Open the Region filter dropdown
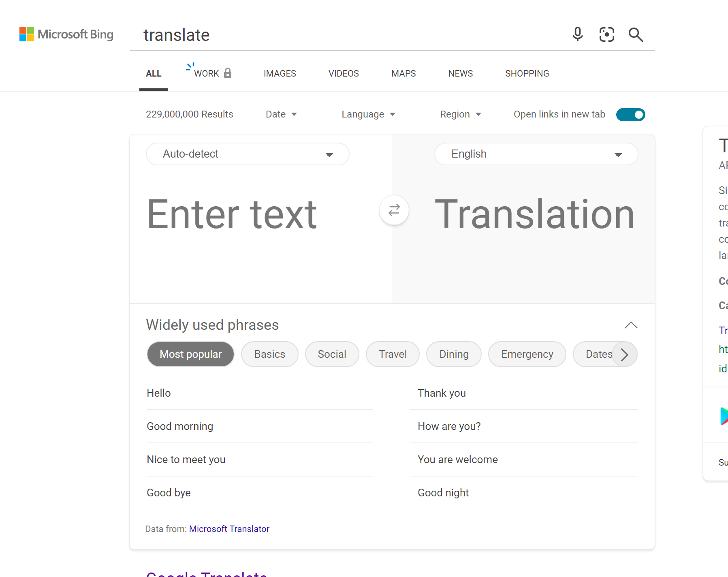Image resolution: width=728 pixels, height=577 pixels. tap(461, 114)
